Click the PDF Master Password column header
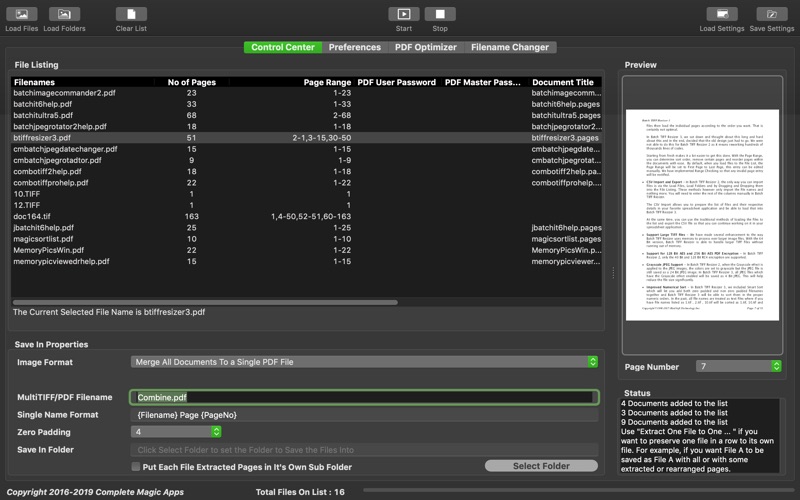 tap(483, 82)
